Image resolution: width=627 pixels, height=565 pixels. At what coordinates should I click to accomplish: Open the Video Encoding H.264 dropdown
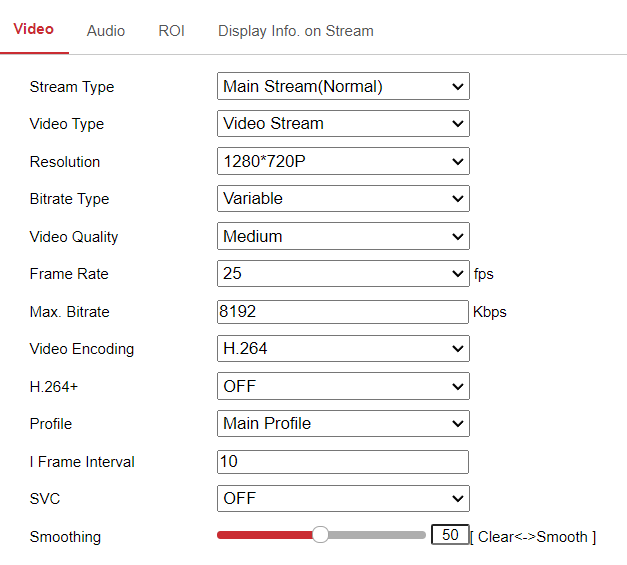[x=343, y=349]
